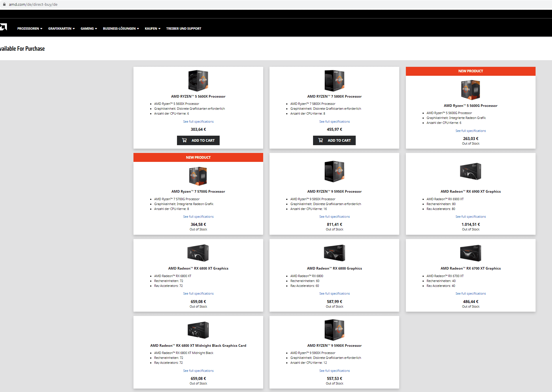
Task: Open the Radeon RX 6700 XT image
Action: click(x=471, y=253)
